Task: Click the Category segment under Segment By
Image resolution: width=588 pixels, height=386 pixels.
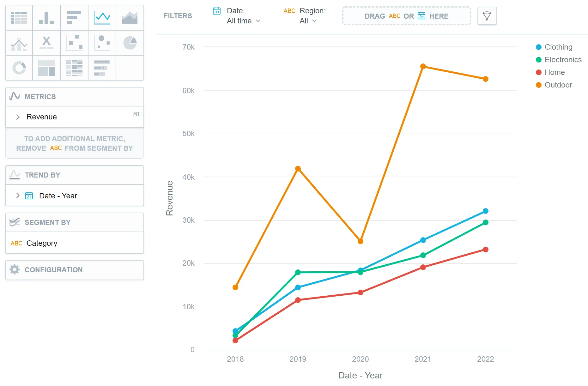Action: point(42,243)
